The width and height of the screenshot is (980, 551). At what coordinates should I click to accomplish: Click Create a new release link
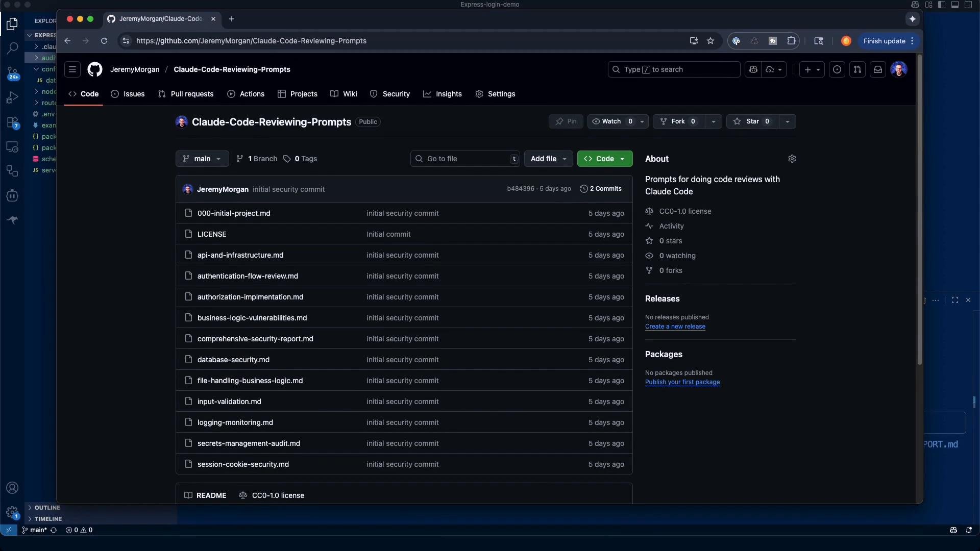click(x=675, y=327)
